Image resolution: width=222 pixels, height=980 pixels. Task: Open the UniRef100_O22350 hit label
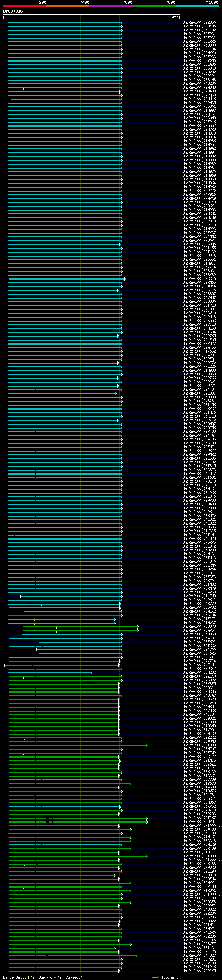pyautogui.click(x=199, y=23)
